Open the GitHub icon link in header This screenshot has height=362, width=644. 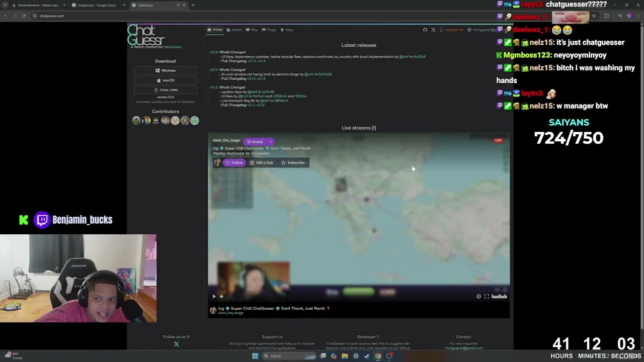click(425, 30)
